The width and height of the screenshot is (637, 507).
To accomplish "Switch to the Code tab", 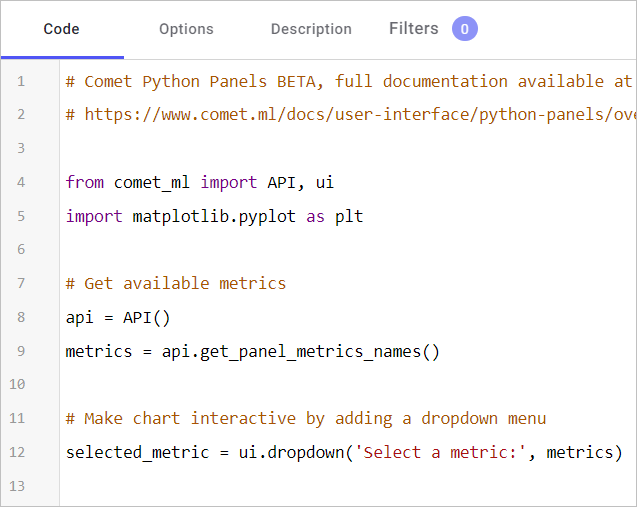I will [61, 29].
